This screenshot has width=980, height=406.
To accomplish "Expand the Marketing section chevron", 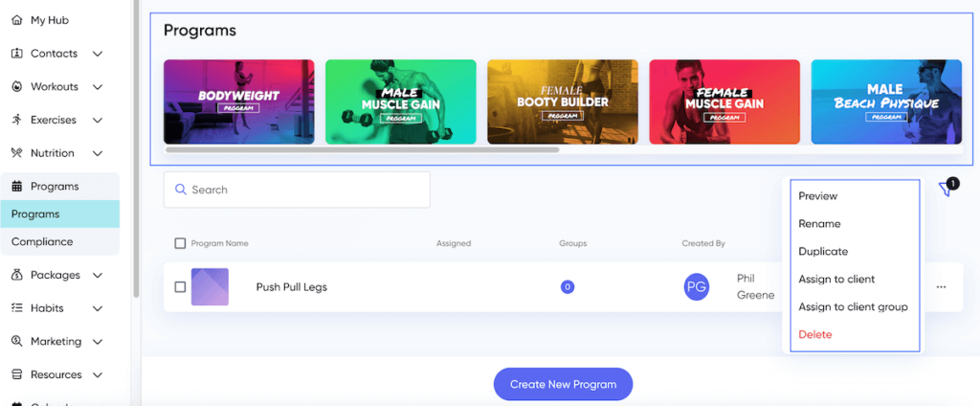I will pos(100,342).
